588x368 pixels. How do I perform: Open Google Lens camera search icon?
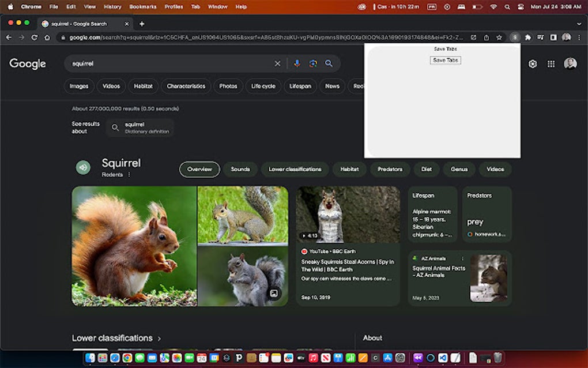(312, 63)
